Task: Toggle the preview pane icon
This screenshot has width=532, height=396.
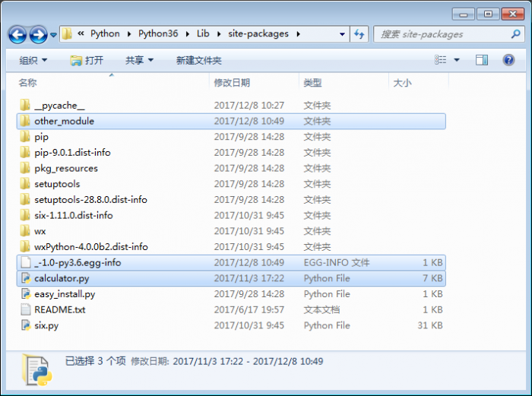Action: pyautogui.click(x=482, y=60)
